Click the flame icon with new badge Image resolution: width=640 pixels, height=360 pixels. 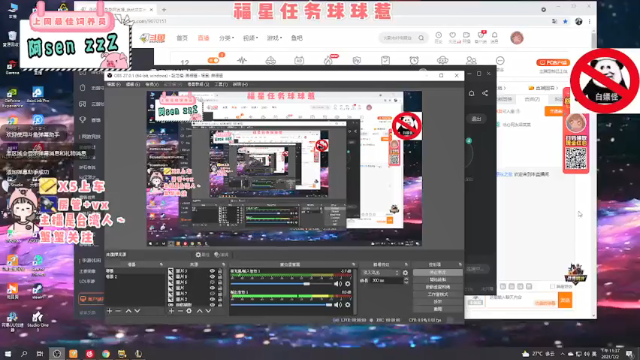[329, 60]
